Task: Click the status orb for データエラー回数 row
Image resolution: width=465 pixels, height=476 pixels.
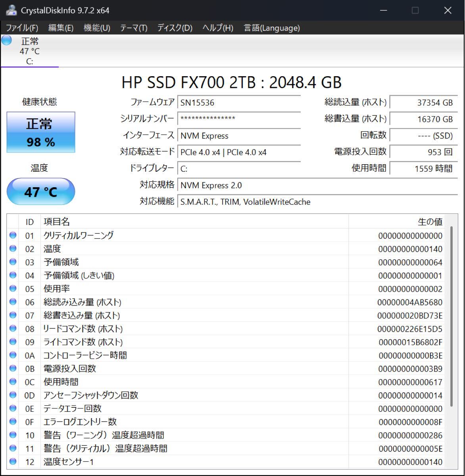Action: (x=13, y=408)
